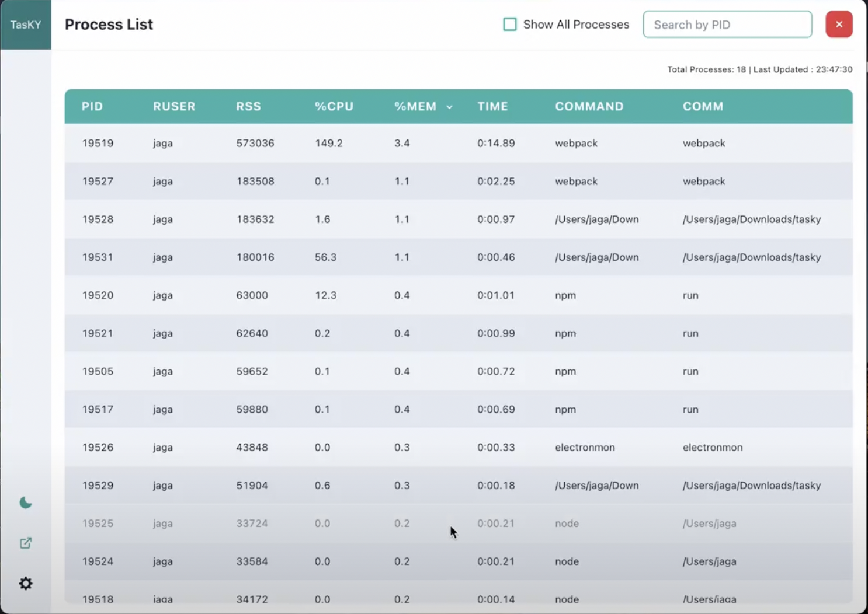This screenshot has height=614, width=868.
Task: Close the process panel with red X
Action: click(839, 24)
